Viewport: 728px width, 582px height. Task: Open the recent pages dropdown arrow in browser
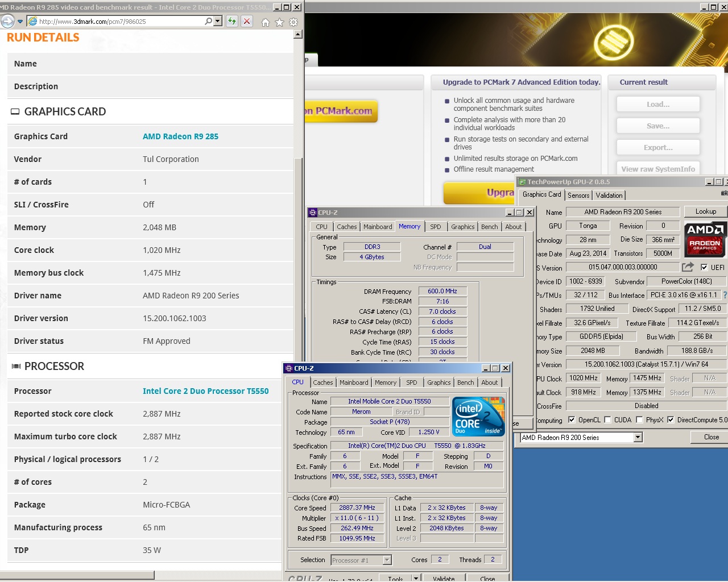[x=20, y=22]
